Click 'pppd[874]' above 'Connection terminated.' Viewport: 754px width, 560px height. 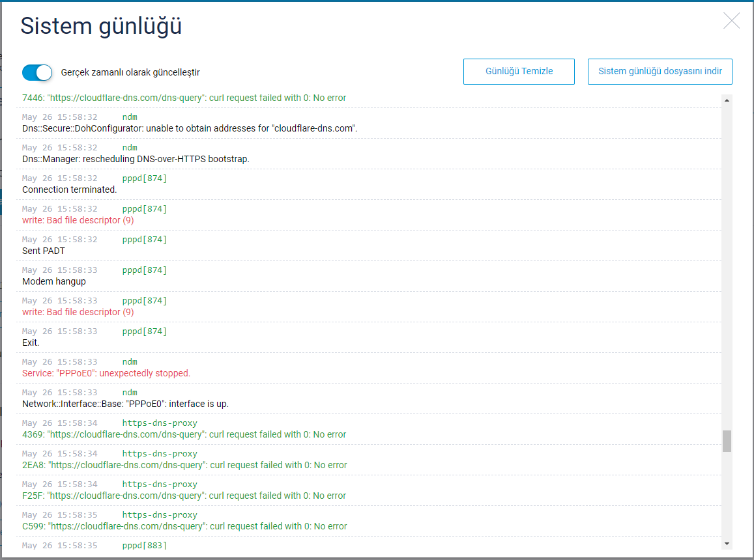coord(144,178)
